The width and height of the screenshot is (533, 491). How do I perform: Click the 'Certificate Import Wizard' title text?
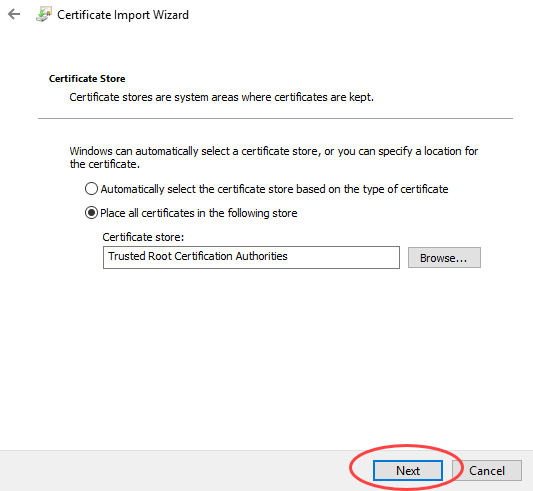tap(123, 15)
